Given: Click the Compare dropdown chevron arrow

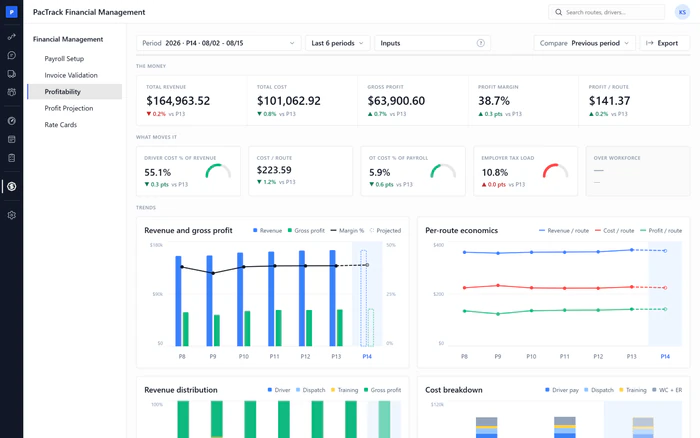Looking at the screenshot, I should click(626, 43).
